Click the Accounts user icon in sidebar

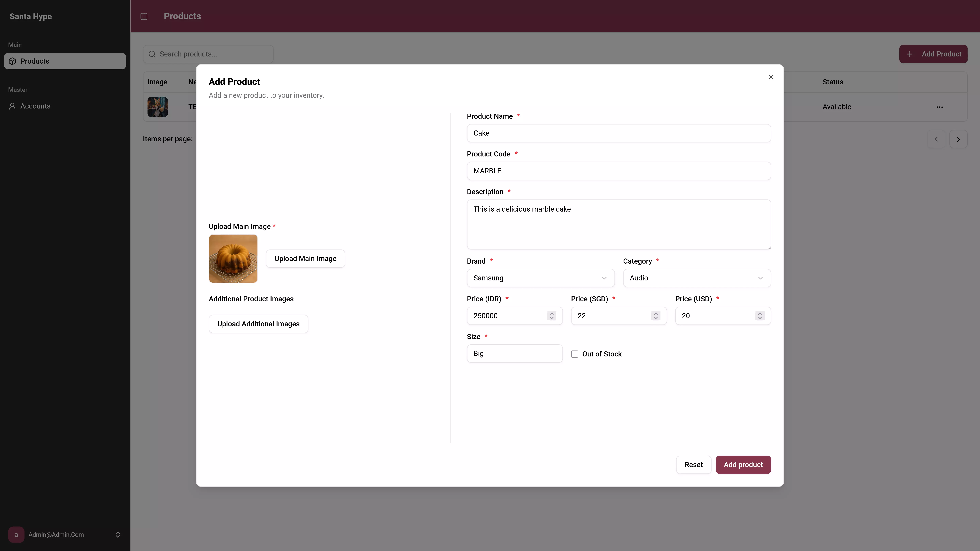pos(12,106)
